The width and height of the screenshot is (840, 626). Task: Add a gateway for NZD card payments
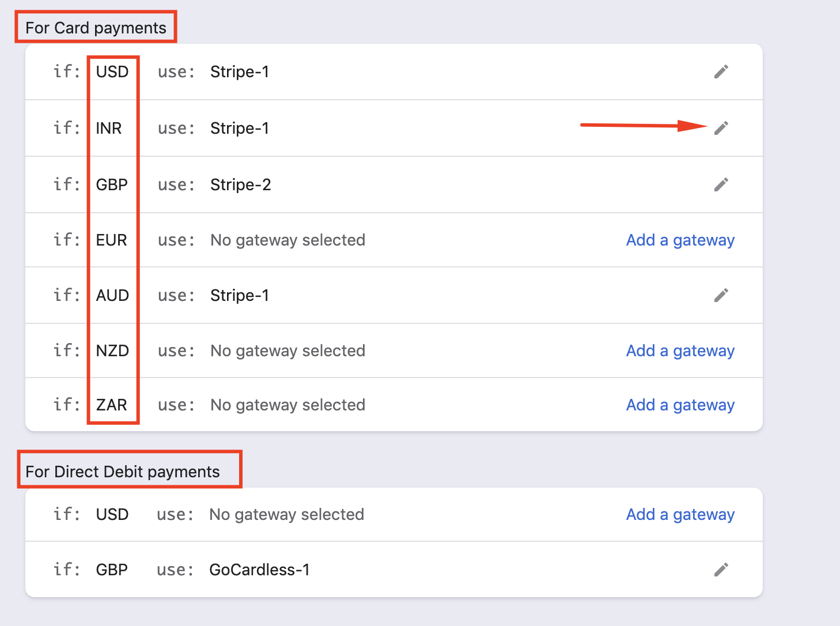[x=680, y=351]
